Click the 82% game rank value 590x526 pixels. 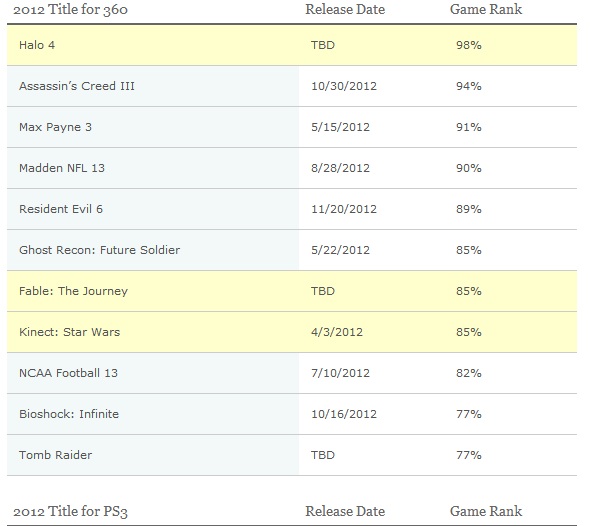468,373
